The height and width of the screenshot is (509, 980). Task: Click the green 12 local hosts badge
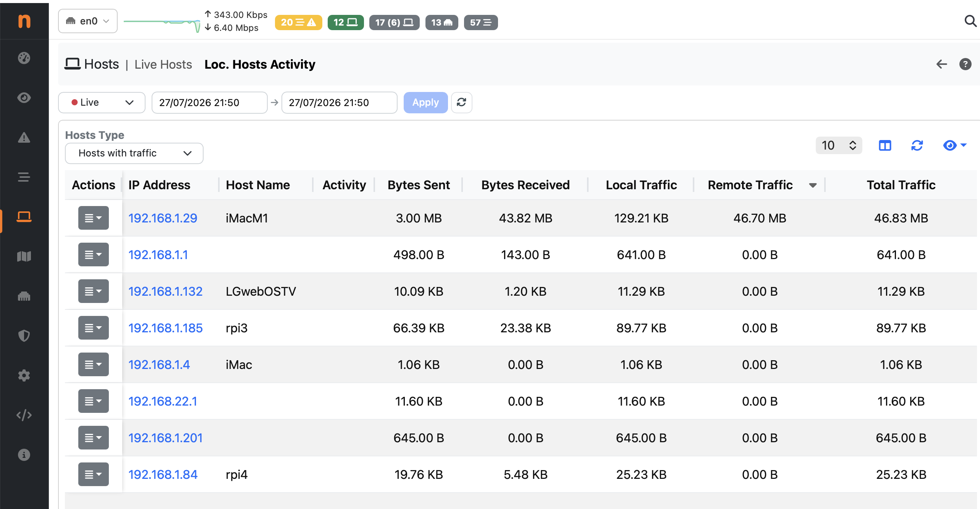[346, 23]
